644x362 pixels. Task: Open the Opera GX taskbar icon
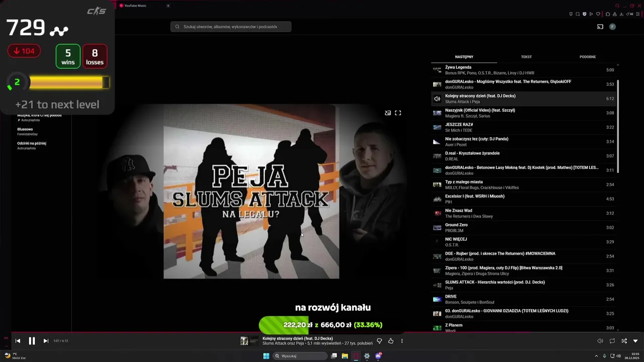click(356, 356)
